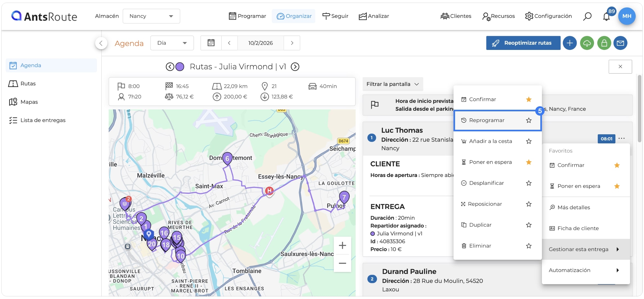Screen dimensions: 644x299
Task: Click the green lock routes icon
Action: [604, 43]
